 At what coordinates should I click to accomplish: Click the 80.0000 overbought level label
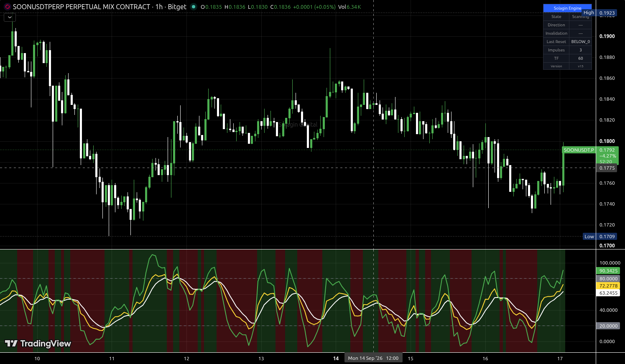point(608,279)
